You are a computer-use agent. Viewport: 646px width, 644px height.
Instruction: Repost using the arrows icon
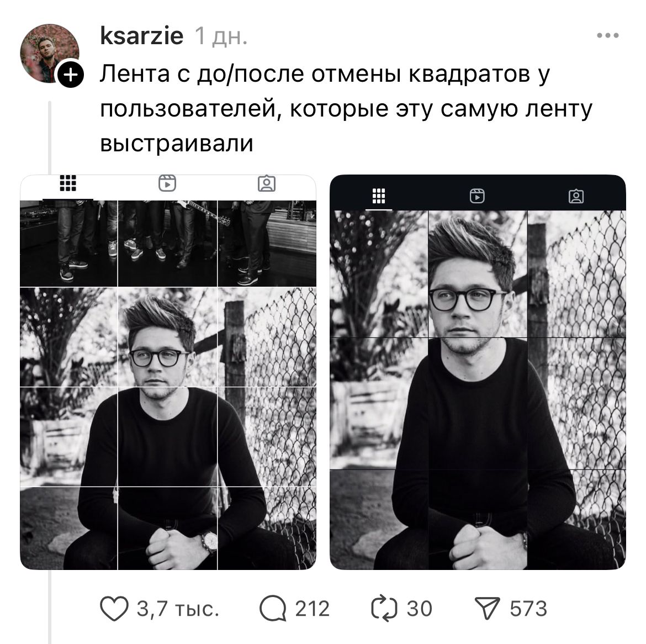pyautogui.click(x=384, y=608)
